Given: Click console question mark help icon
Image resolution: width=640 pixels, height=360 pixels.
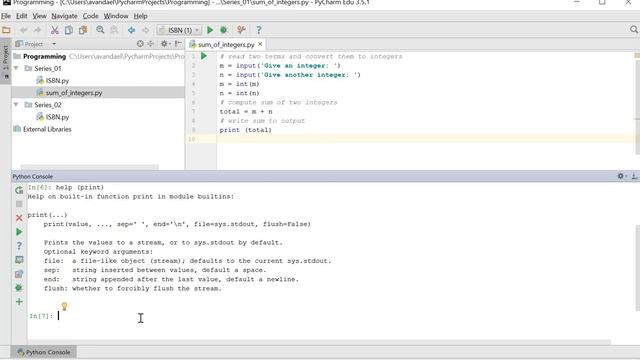Looking at the screenshot, I should pyautogui.click(x=19, y=246).
